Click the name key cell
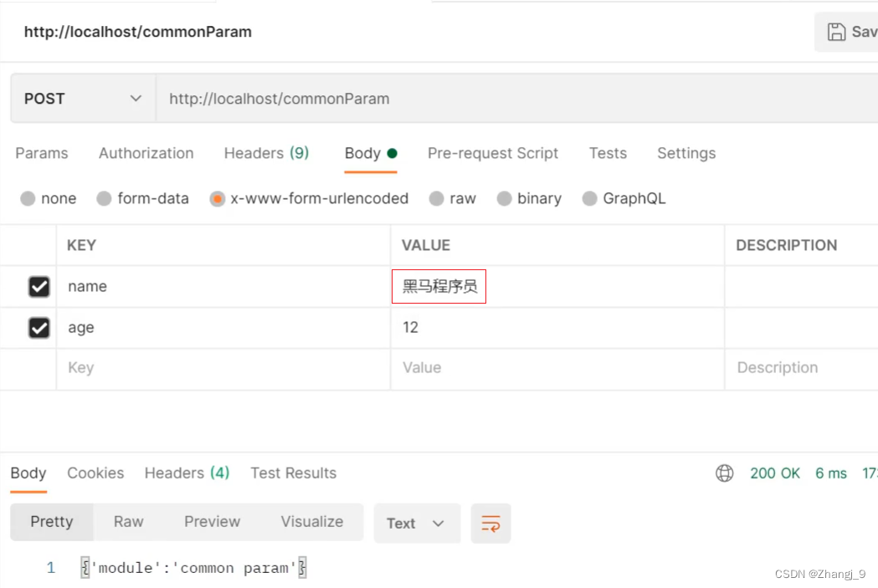 pyautogui.click(x=223, y=286)
